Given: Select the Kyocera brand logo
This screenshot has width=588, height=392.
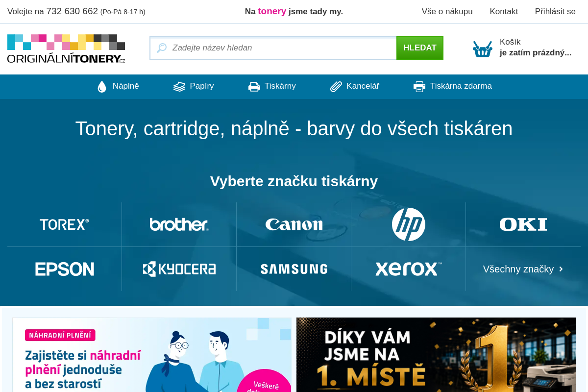Looking at the screenshot, I should 179,269.
